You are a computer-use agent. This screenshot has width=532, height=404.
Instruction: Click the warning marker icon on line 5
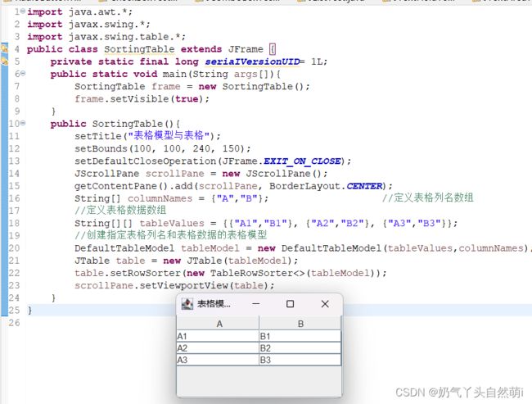point(4,61)
